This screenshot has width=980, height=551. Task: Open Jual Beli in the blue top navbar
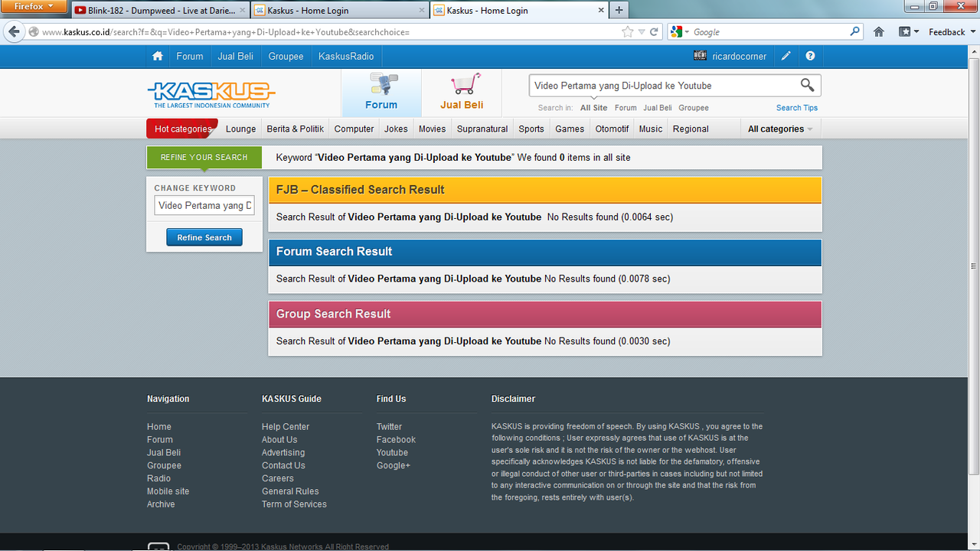[x=236, y=56]
